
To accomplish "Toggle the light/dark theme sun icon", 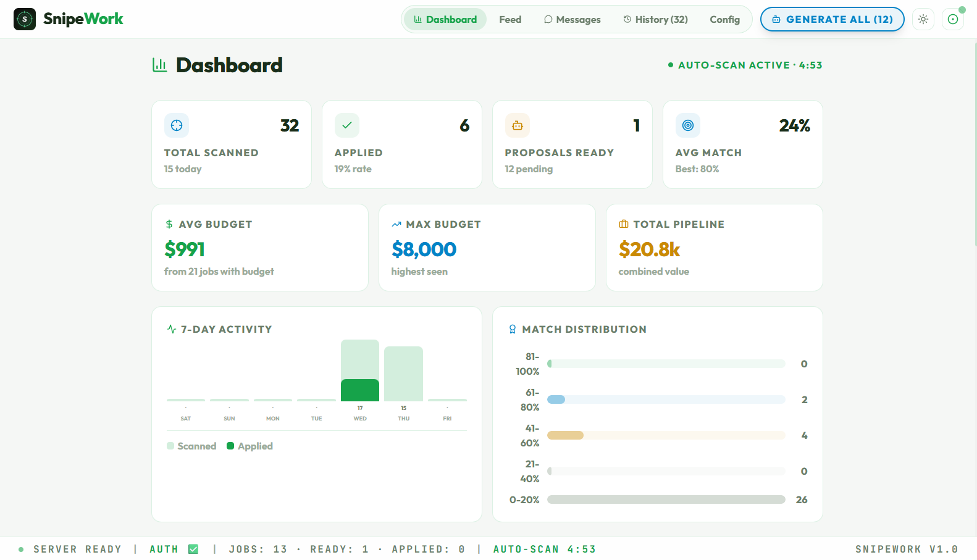I will pyautogui.click(x=923, y=19).
